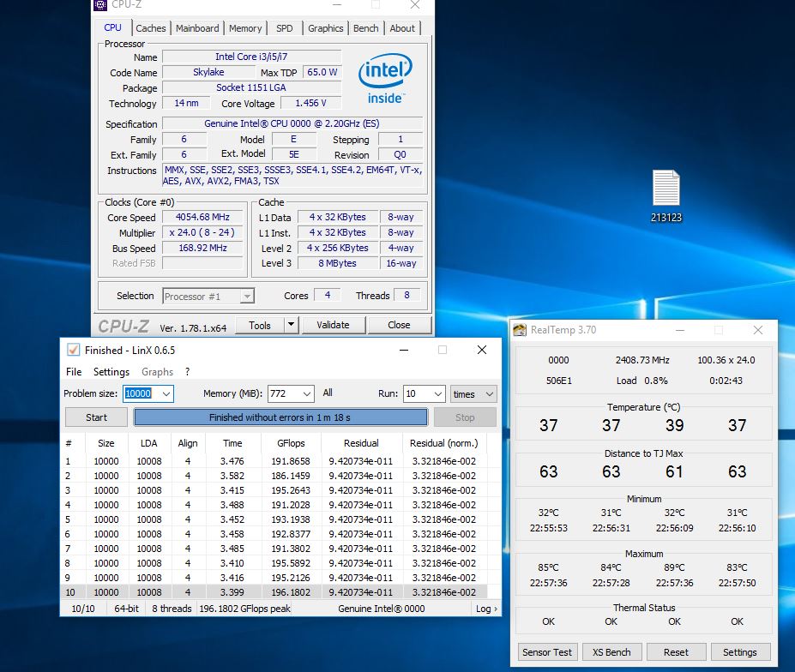
Task: Minimize the RealTemp window
Action: [x=680, y=330]
